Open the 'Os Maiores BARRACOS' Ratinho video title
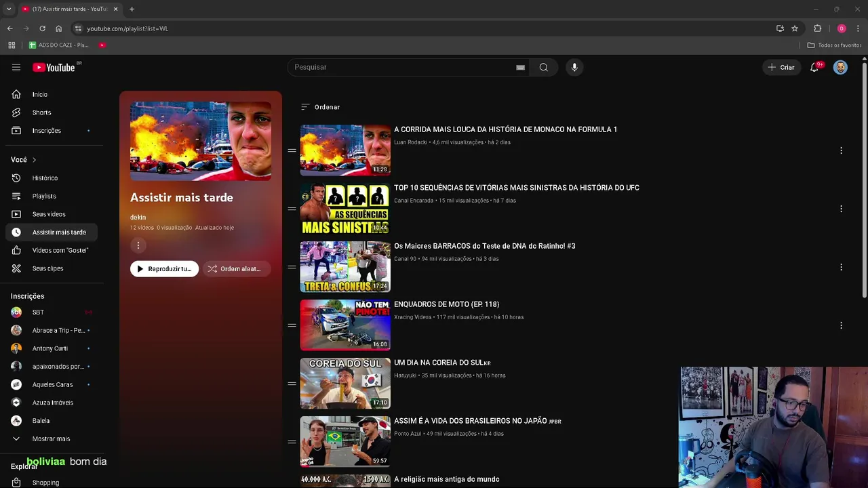 pos(485,246)
